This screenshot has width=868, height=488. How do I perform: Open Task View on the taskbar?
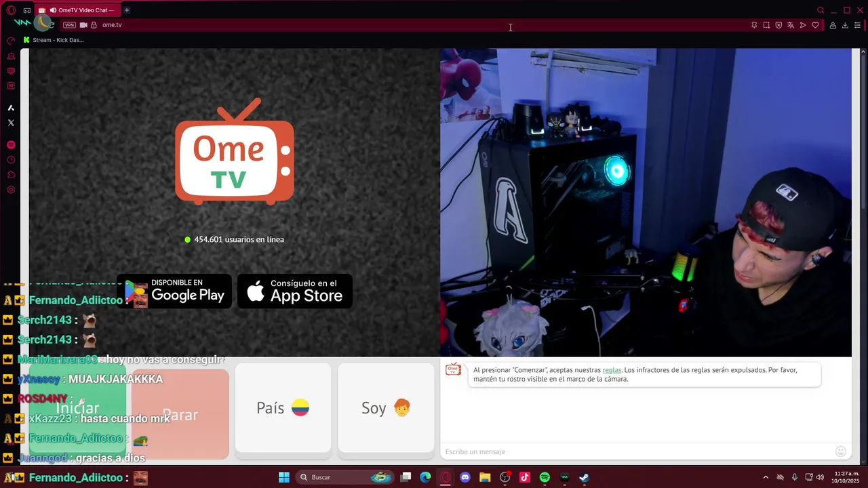click(406, 477)
